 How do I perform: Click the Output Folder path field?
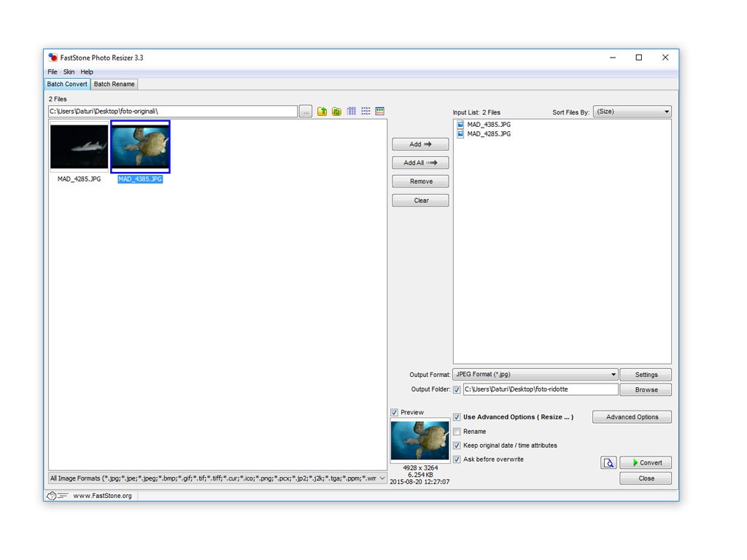540,389
